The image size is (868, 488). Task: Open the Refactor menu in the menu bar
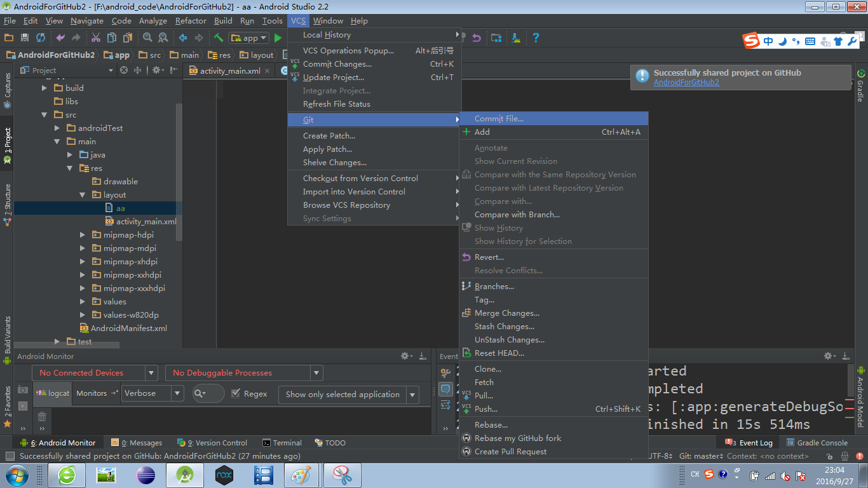(x=191, y=21)
